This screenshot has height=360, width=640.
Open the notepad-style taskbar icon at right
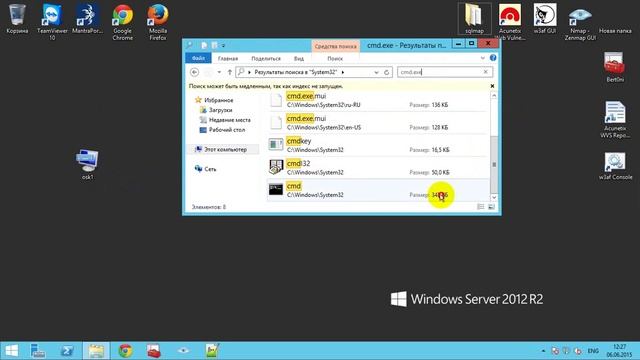click(212, 351)
